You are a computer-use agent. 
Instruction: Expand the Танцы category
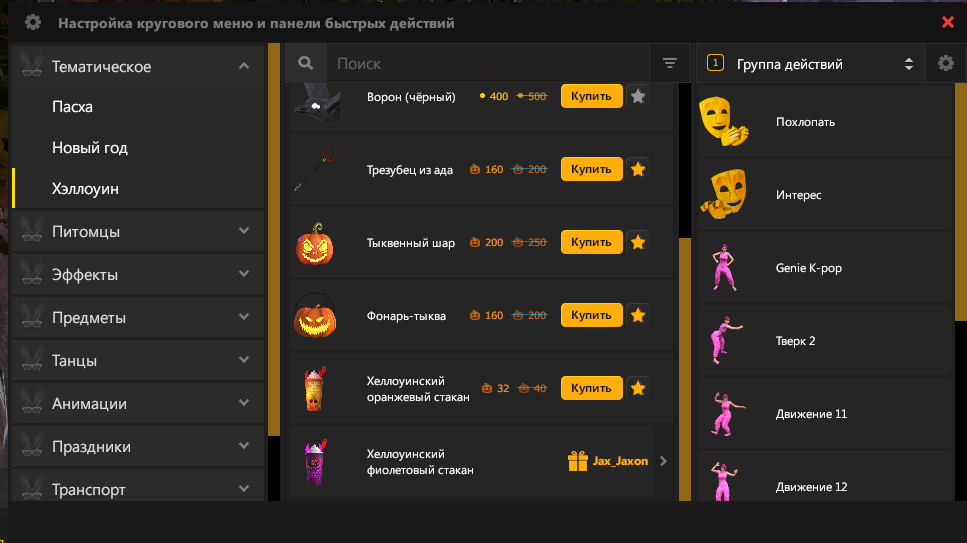point(244,360)
